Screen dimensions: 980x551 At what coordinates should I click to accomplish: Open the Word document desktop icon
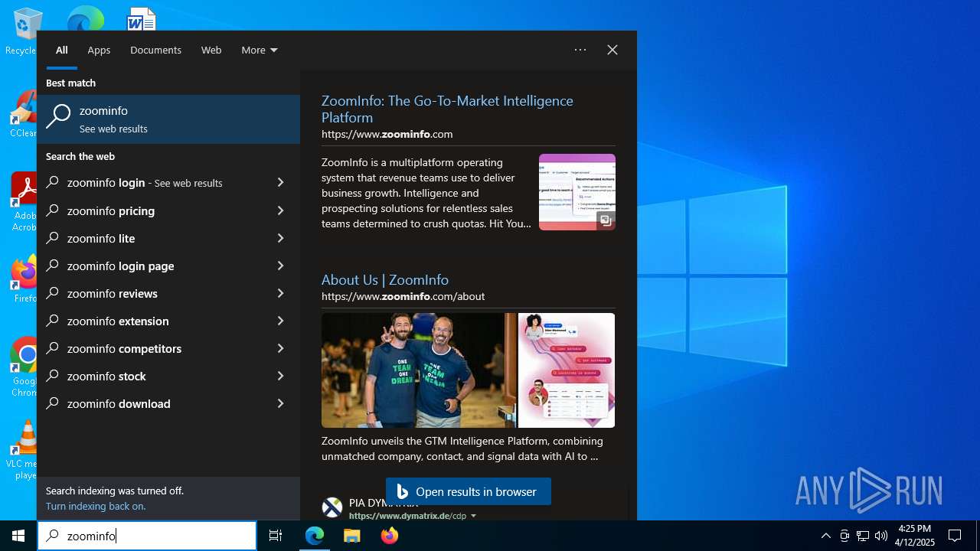point(142,19)
